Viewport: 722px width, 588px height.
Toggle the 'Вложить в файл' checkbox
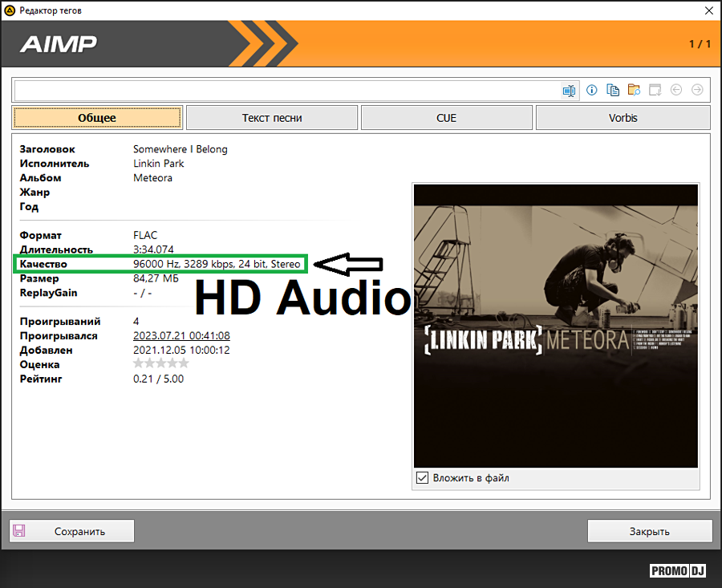tap(423, 478)
